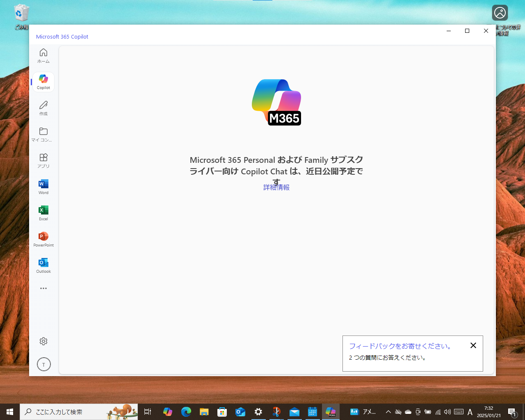Image resolution: width=525 pixels, height=420 pixels.
Task: Open network settings tray icon
Action: point(438,412)
